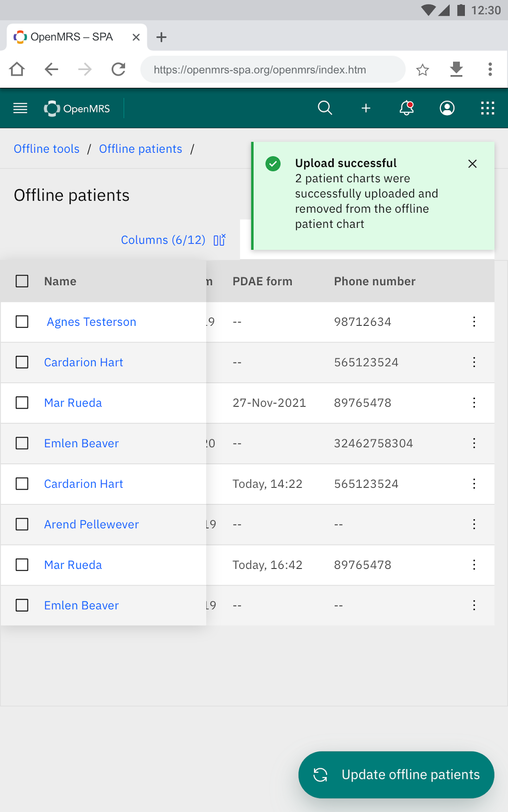The width and height of the screenshot is (508, 812).
Task: Bookmark this page with the star
Action: pos(422,70)
